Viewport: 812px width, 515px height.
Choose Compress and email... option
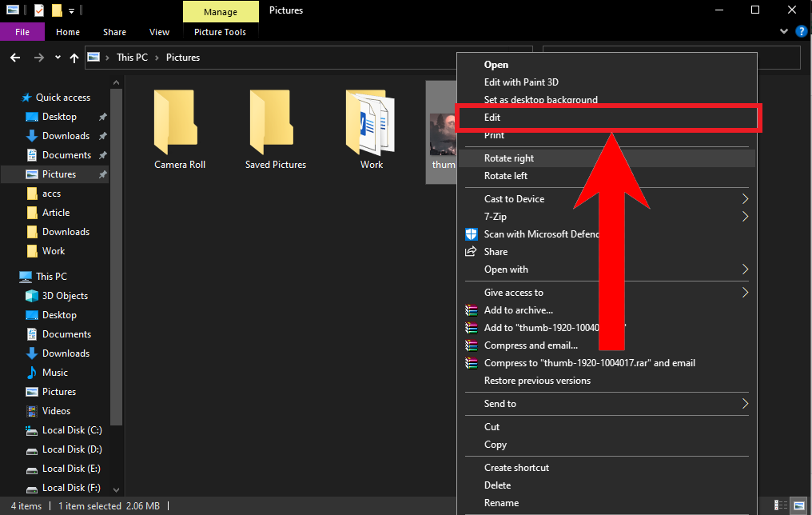[607, 345]
